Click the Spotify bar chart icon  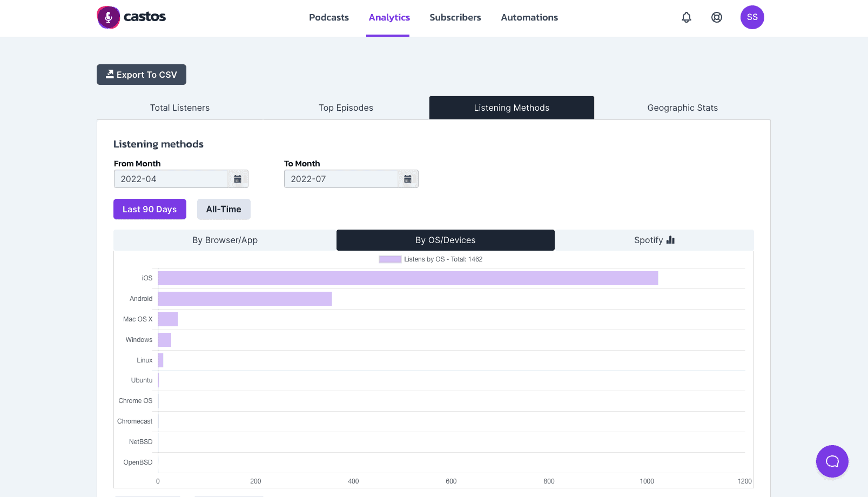pyautogui.click(x=670, y=240)
